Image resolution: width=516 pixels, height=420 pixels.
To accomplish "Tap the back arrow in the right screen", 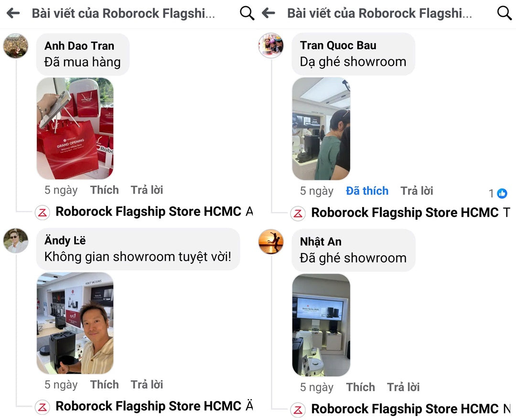I will point(269,13).
